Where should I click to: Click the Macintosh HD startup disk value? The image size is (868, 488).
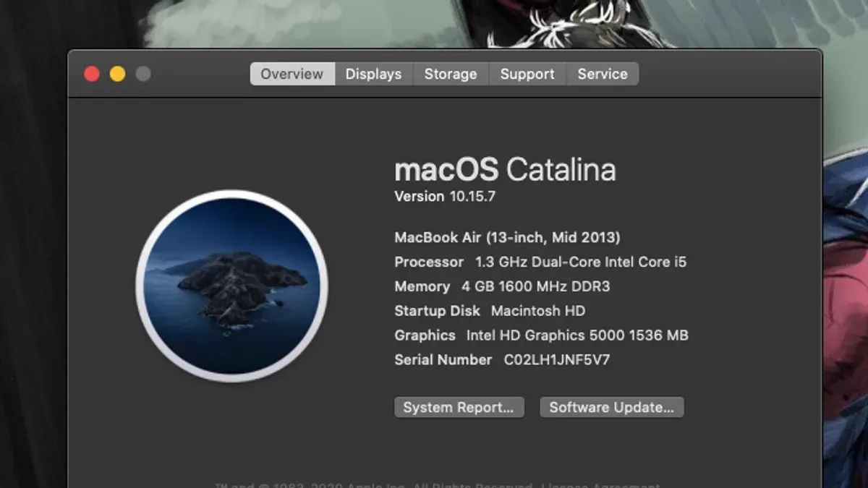pyautogui.click(x=538, y=311)
